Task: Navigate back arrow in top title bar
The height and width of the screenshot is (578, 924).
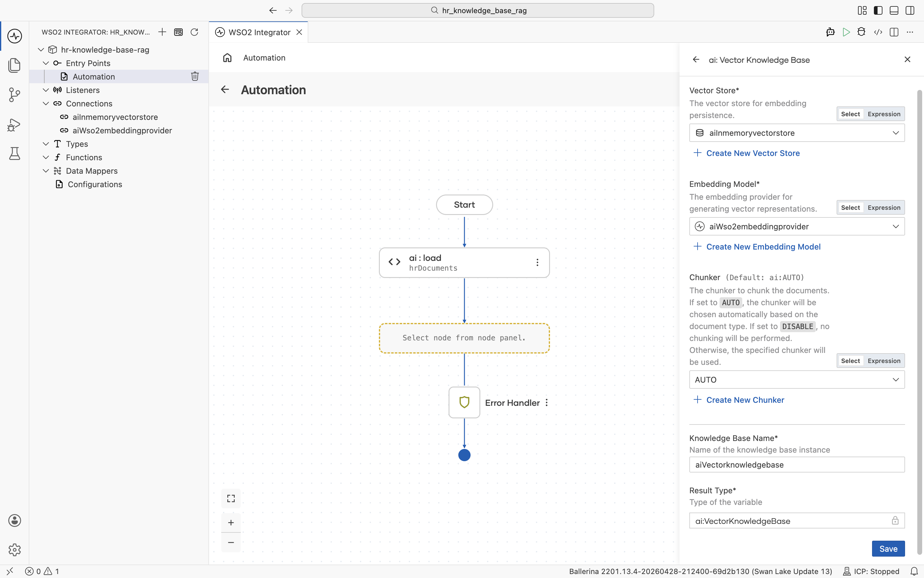Action: pos(273,10)
